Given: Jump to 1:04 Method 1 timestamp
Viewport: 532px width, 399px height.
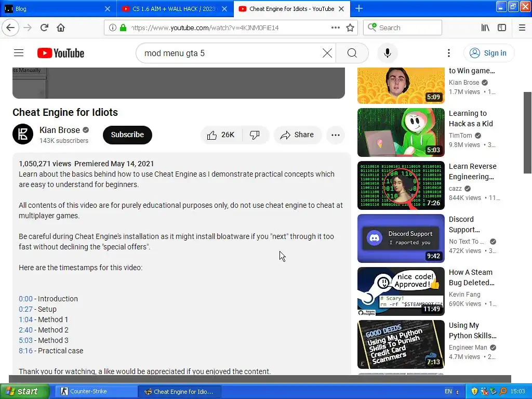Looking at the screenshot, I should [x=25, y=320].
